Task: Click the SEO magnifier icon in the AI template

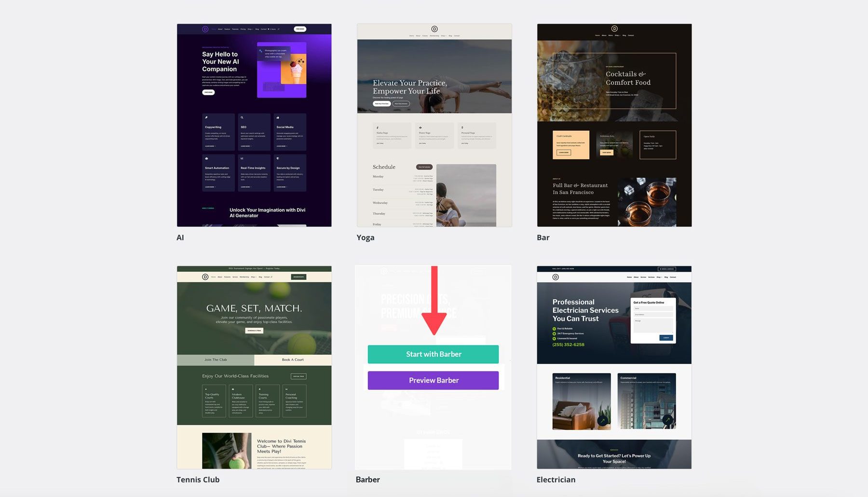Action: 242,117
